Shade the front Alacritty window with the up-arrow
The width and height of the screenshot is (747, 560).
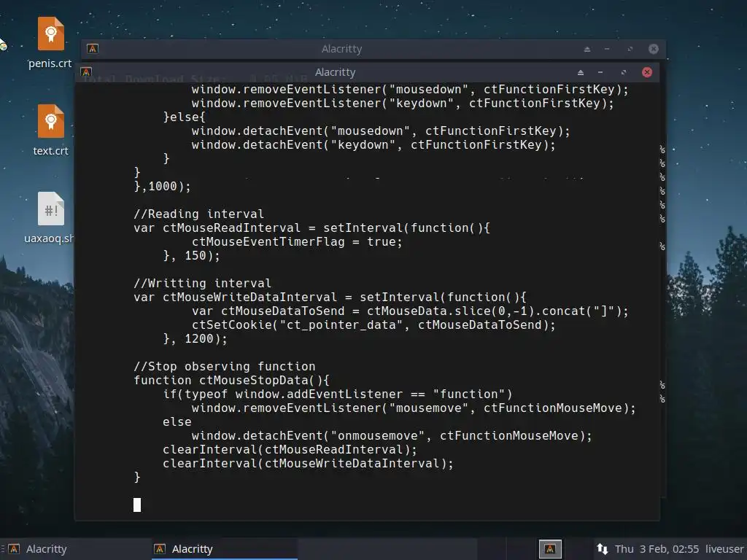pos(580,72)
